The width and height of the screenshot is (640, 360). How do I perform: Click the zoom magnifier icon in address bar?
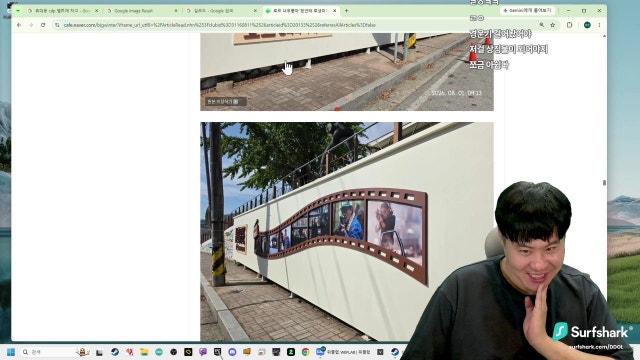(542, 25)
